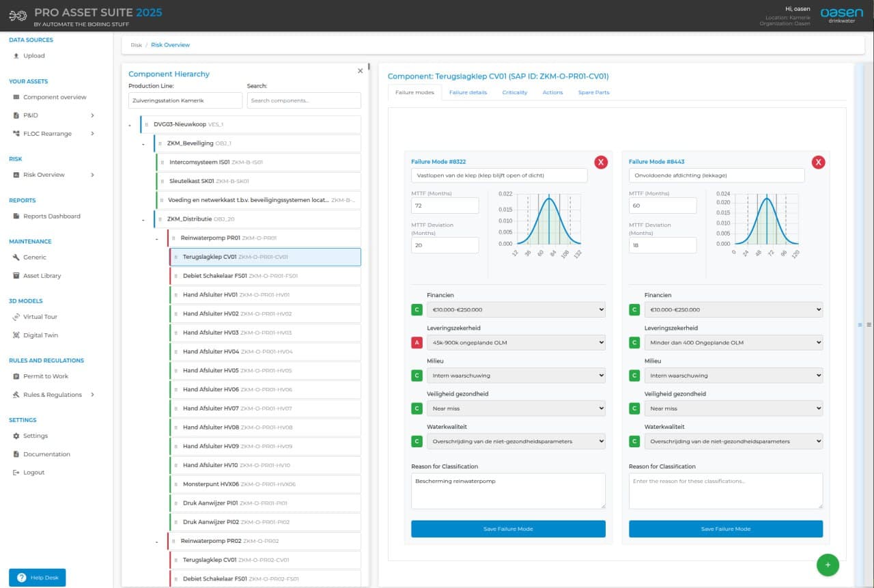Save Failure Mode #8322
874x588 pixels.
pyautogui.click(x=508, y=529)
